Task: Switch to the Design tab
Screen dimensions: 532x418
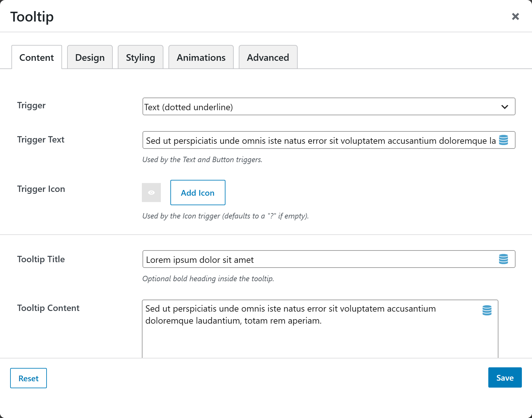Action: click(x=90, y=57)
